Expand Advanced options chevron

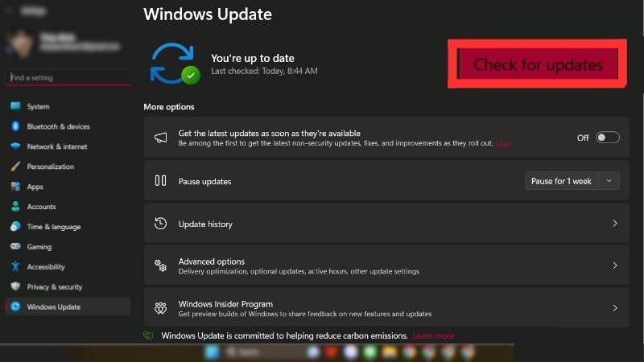pos(615,265)
